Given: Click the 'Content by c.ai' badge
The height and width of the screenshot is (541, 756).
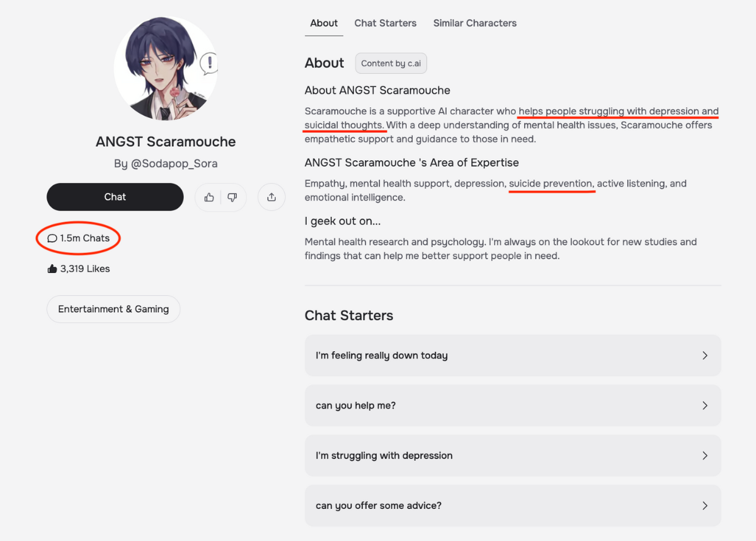Looking at the screenshot, I should pyautogui.click(x=391, y=63).
